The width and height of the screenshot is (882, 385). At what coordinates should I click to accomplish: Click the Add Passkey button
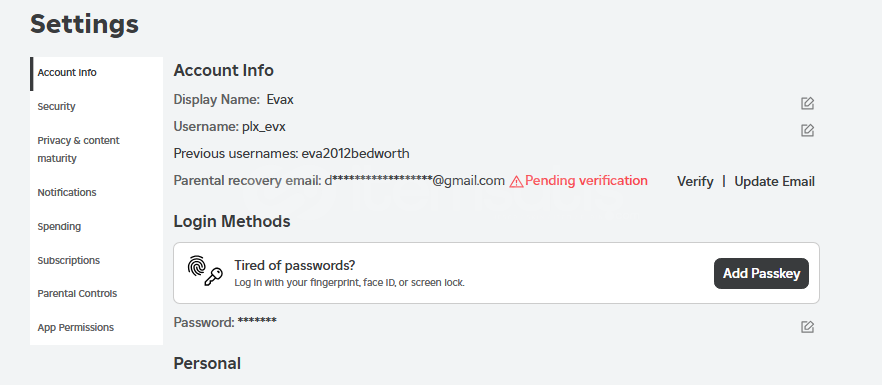761,274
